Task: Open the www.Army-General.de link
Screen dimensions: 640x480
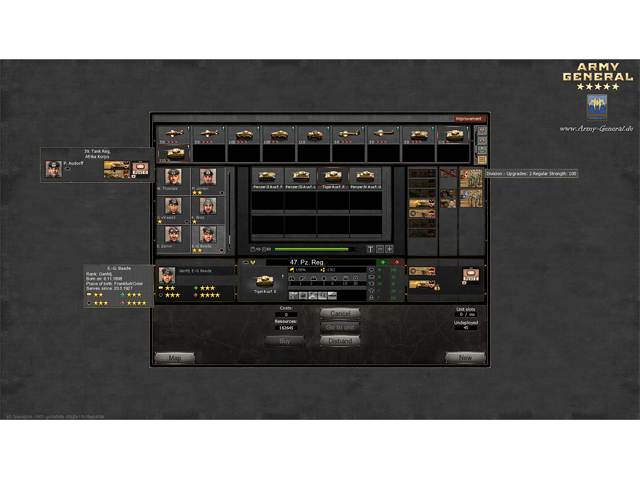Action: (596, 129)
